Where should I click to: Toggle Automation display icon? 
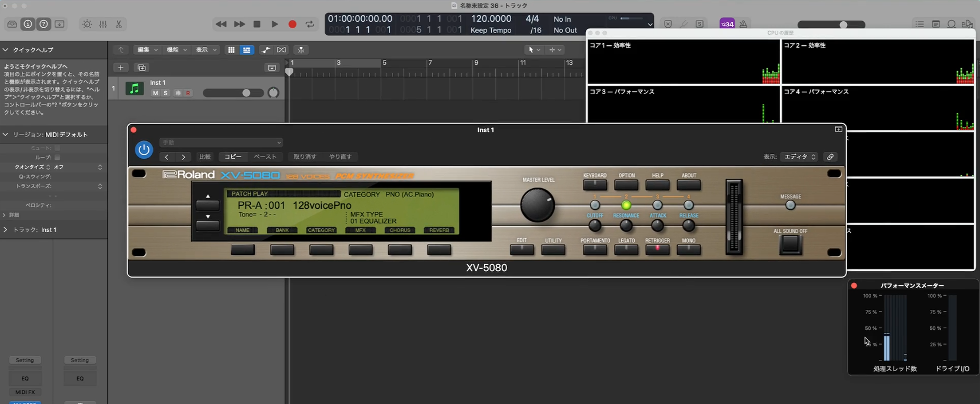266,50
